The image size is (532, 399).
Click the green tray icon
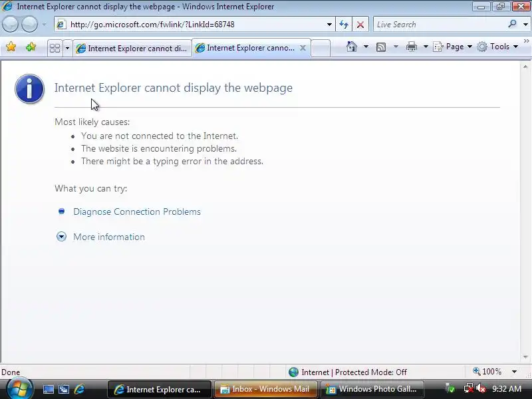[x=450, y=388]
